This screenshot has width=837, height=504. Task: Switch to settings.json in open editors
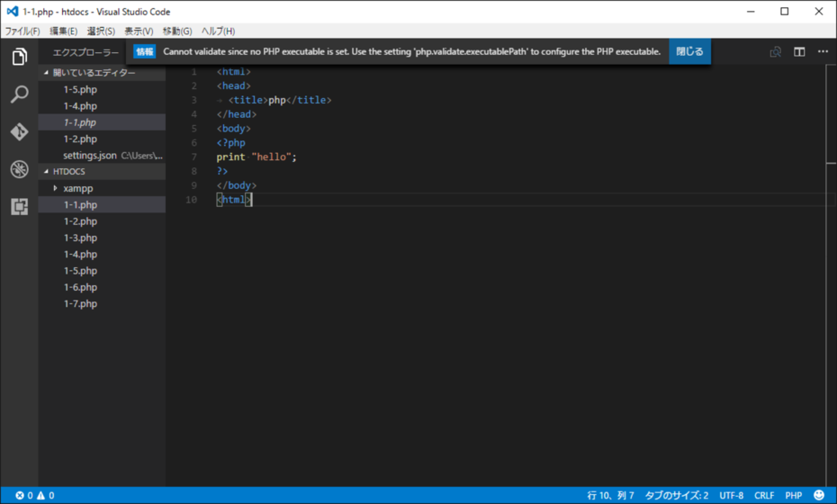[89, 156]
